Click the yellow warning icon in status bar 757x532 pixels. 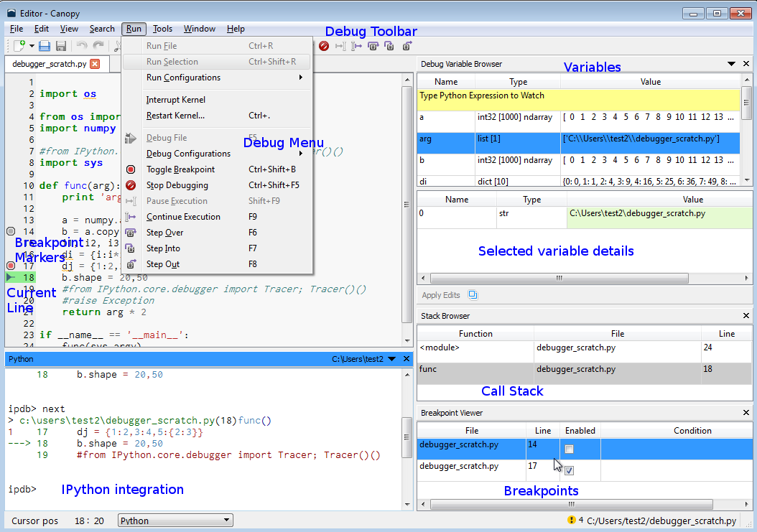click(x=572, y=520)
